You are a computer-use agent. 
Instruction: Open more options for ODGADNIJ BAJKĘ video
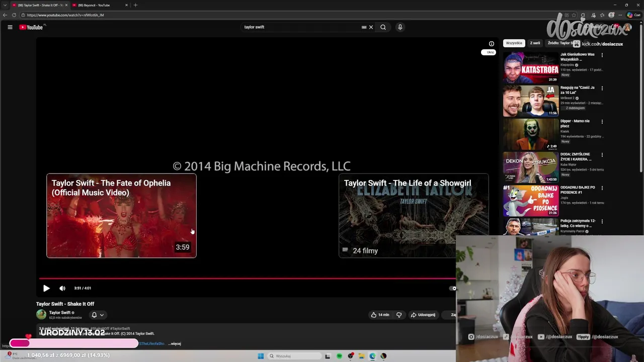coord(602,188)
